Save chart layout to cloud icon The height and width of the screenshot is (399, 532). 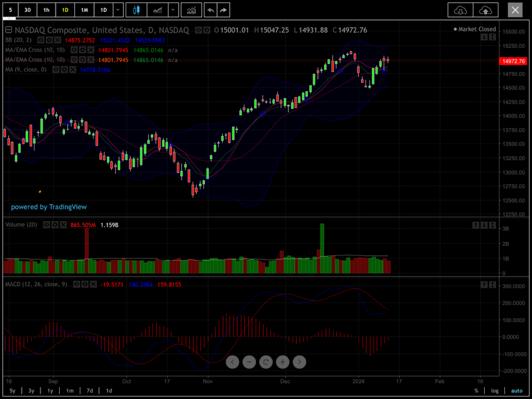click(485, 10)
